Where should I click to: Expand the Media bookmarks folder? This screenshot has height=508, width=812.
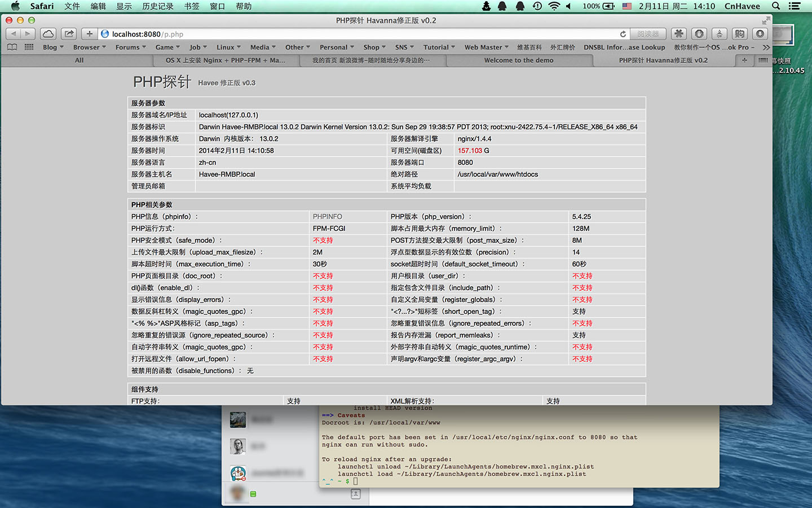[263, 47]
